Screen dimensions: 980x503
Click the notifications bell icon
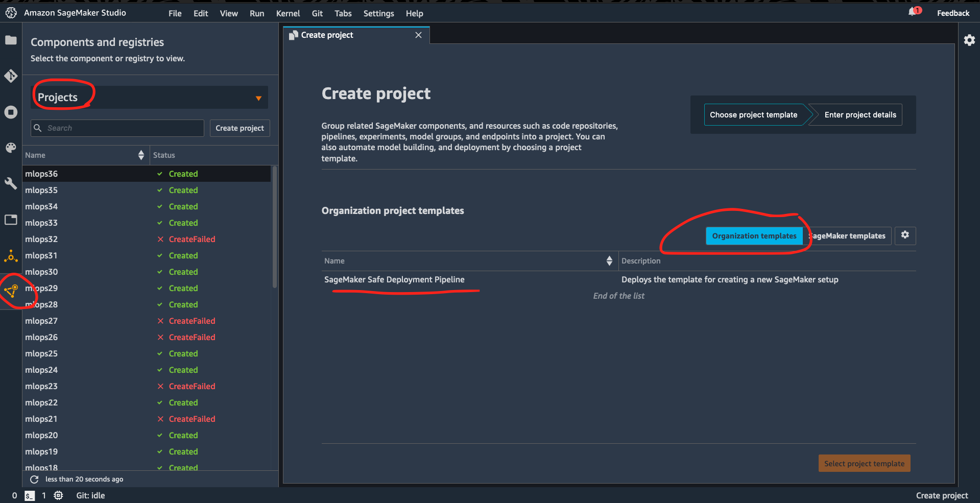(x=913, y=12)
